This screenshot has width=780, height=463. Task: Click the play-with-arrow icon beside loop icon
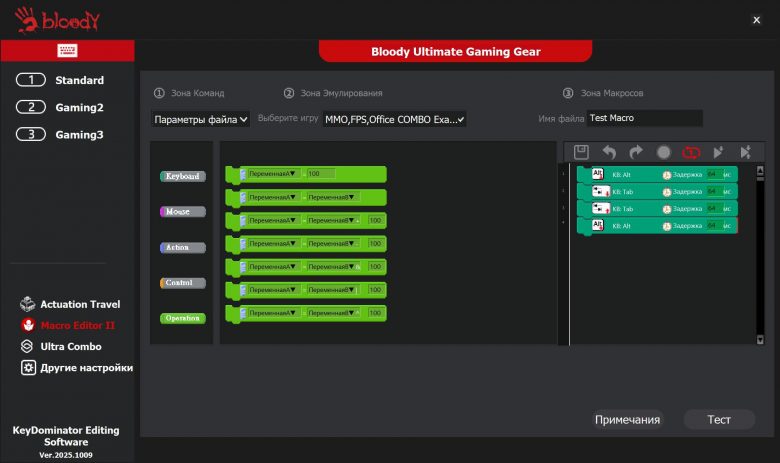pos(718,152)
